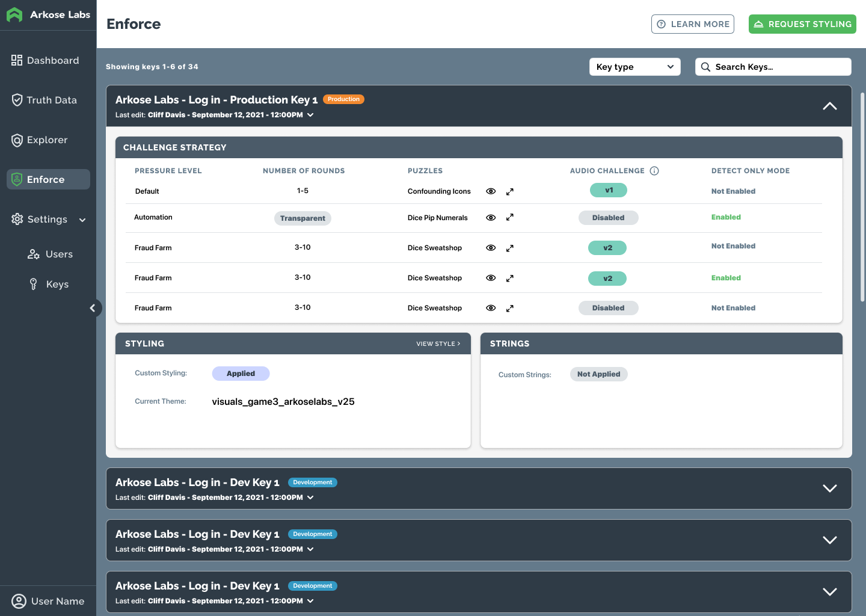This screenshot has height=616, width=866.
Task: Click the 'Confounding Icons' puzzle name
Action: [439, 191]
